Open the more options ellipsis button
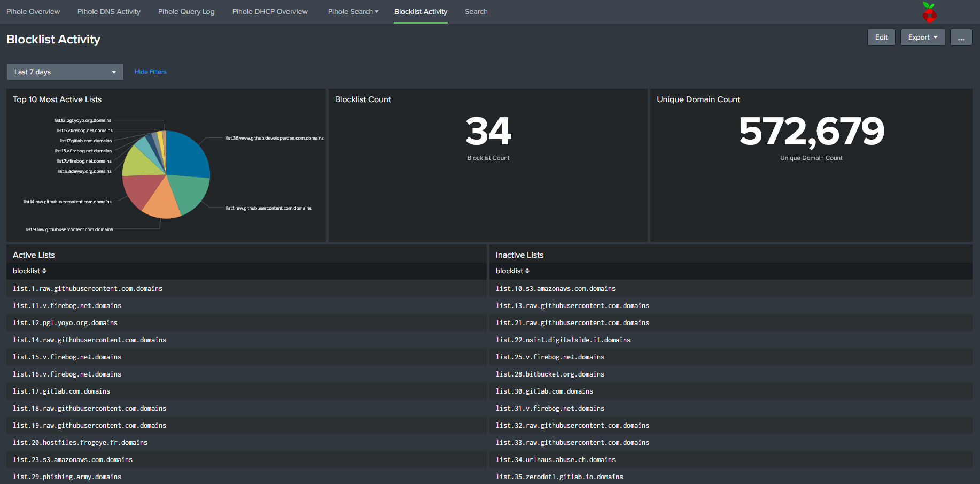980x484 pixels. 961,37
